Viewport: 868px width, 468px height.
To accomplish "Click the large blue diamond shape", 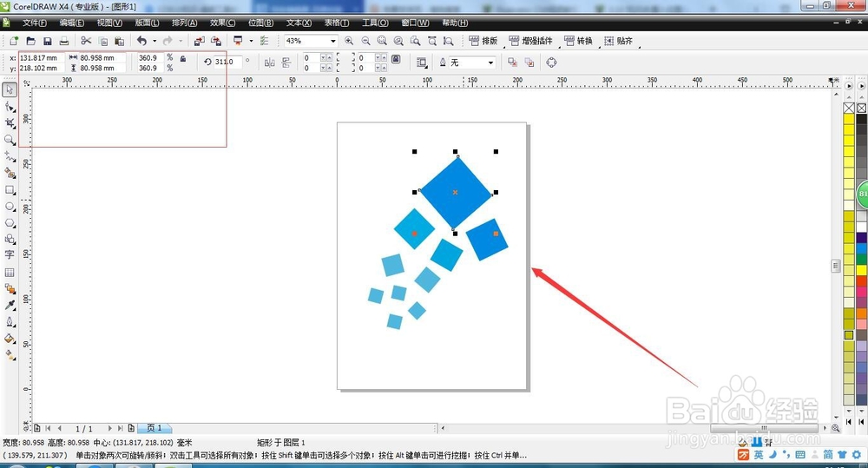I will [x=455, y=192].
